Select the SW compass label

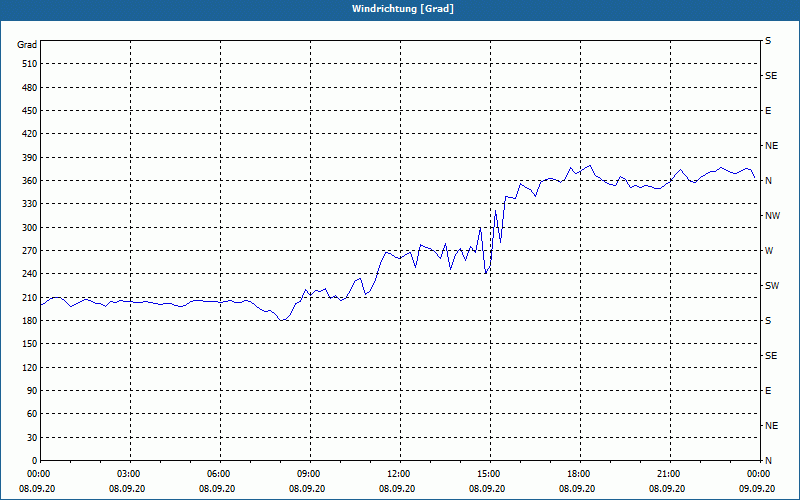(x=772, y=286)
